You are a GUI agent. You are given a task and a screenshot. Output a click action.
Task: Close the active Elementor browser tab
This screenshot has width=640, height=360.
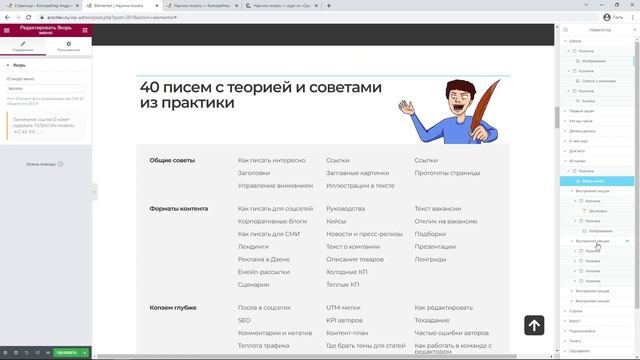[x=157, y=6]
